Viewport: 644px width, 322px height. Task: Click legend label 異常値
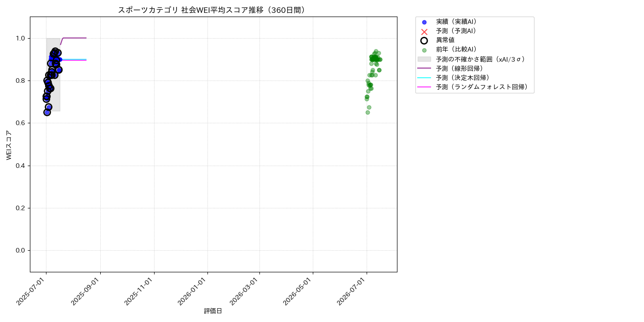pos(445,40)
